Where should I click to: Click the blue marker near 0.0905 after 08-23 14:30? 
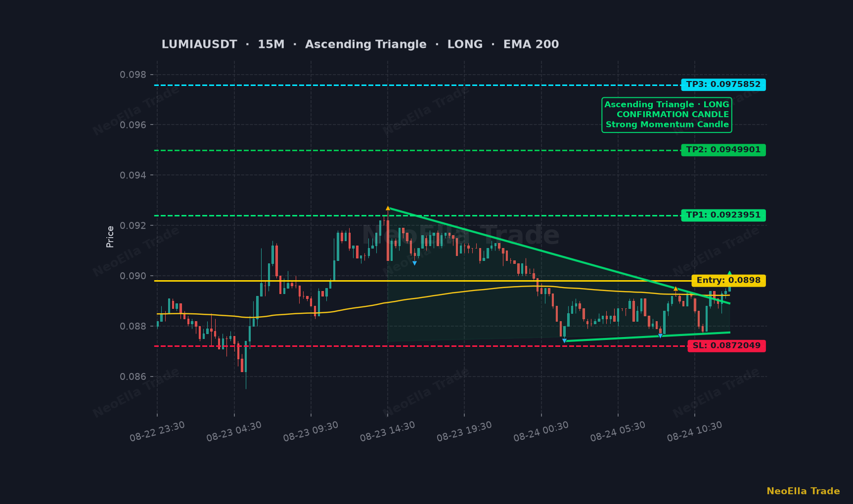point(414,263)
